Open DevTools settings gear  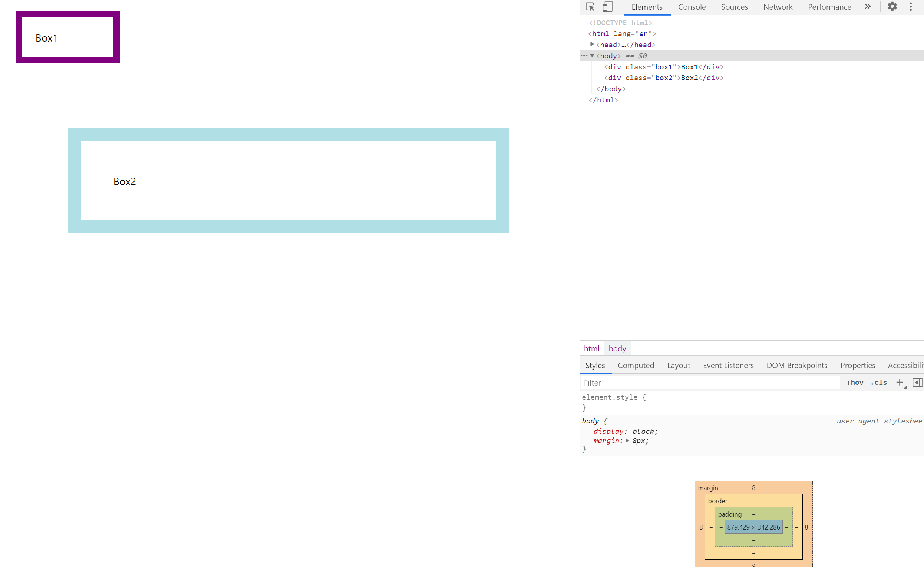coord(892,7)
